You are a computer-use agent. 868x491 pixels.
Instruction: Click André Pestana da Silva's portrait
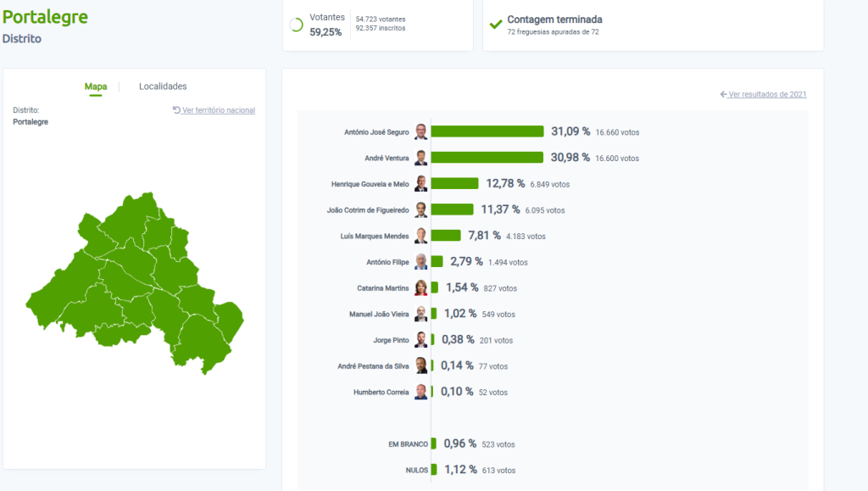tap(420, 366)
